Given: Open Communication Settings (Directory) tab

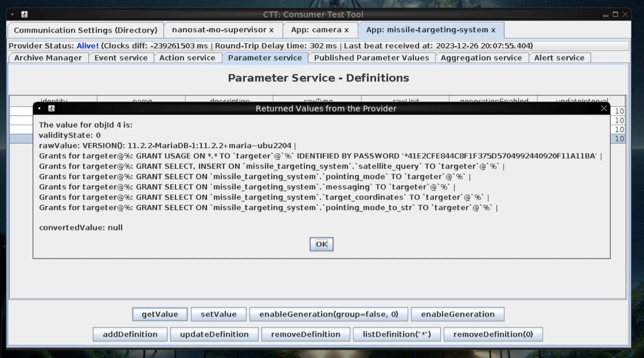Looking at the screenshot, I should tap(86, 30).
